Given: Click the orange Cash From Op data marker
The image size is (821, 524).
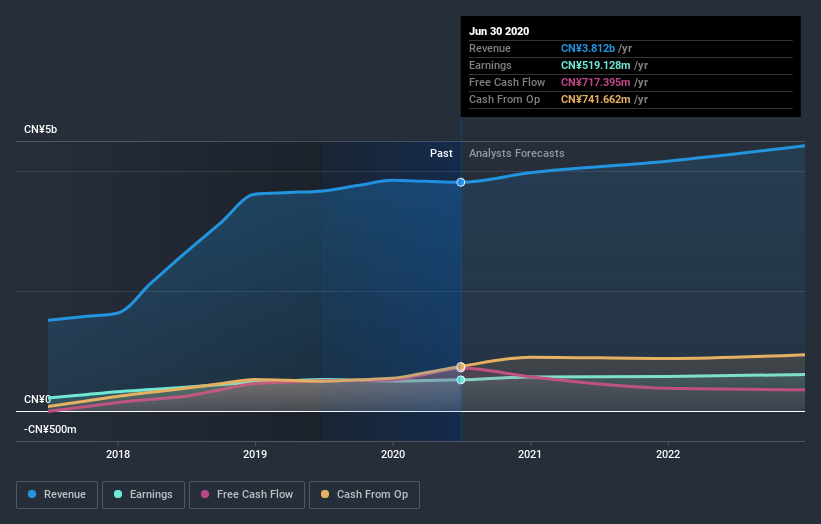Looking at the screenshot, I should tap(461, 366).
